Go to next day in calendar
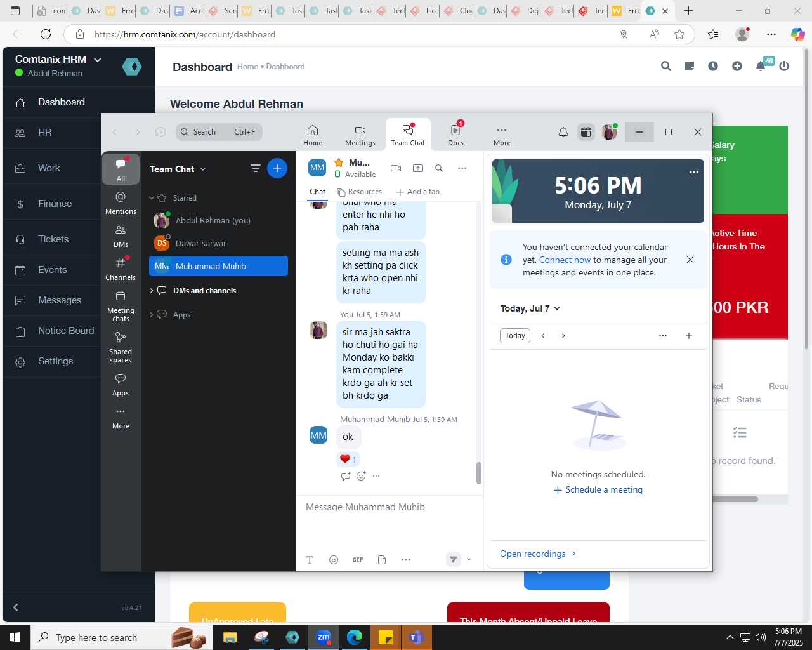Viewport: 812px width, 650px height. (563, 336)
